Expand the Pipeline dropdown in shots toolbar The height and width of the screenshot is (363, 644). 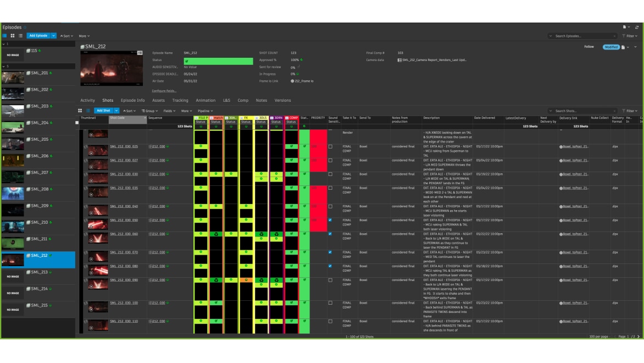205,111
